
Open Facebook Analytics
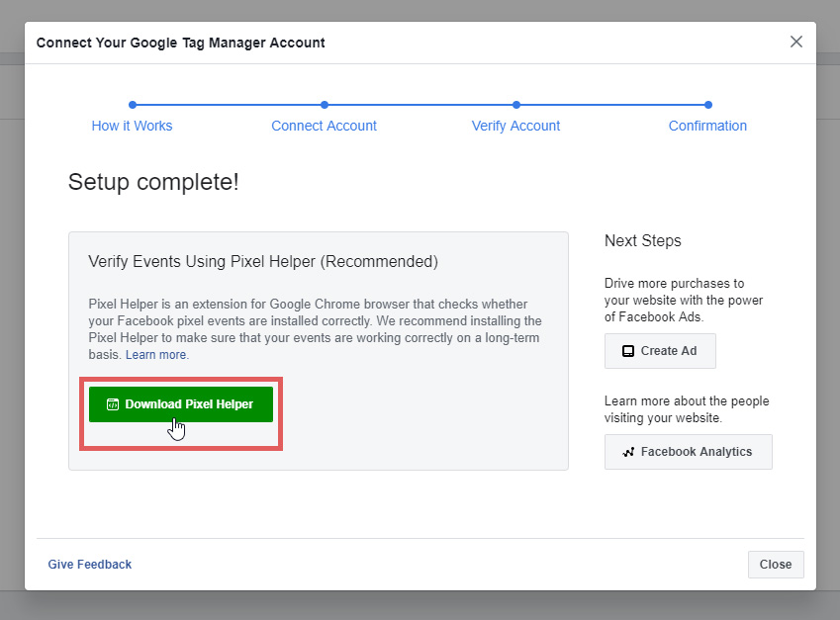689,452
